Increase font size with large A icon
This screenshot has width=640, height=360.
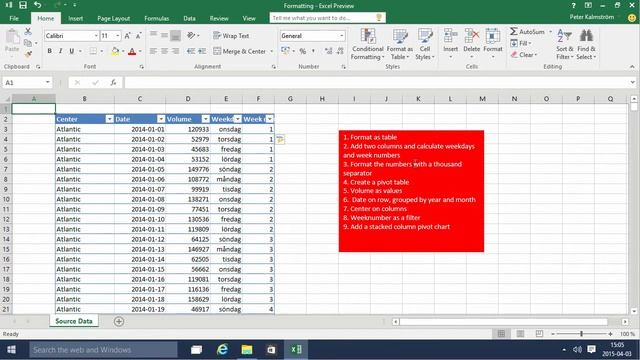click(x=127, y=36)
